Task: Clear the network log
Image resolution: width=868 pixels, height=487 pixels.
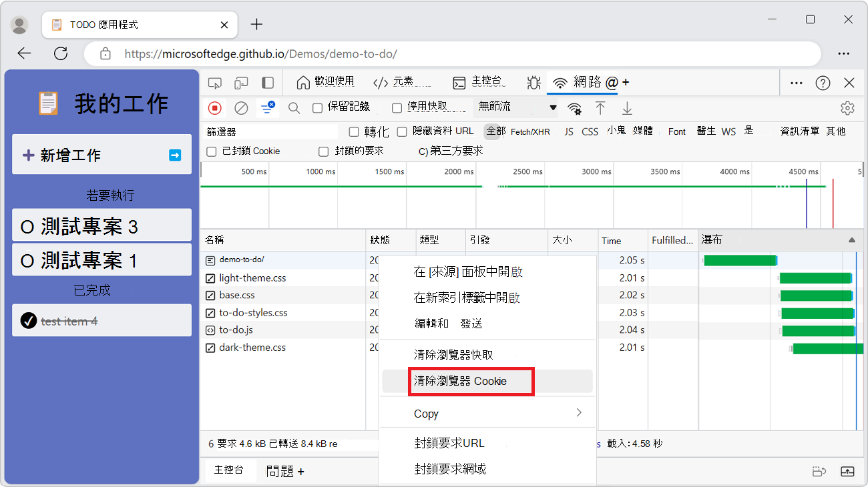Action: (x=241, y=107)
